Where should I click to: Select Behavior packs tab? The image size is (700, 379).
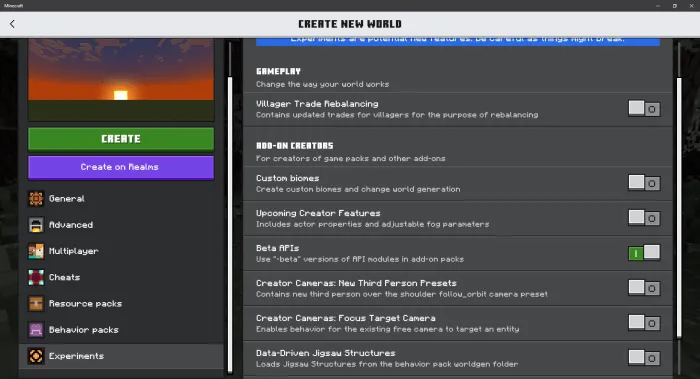point(121,330)
